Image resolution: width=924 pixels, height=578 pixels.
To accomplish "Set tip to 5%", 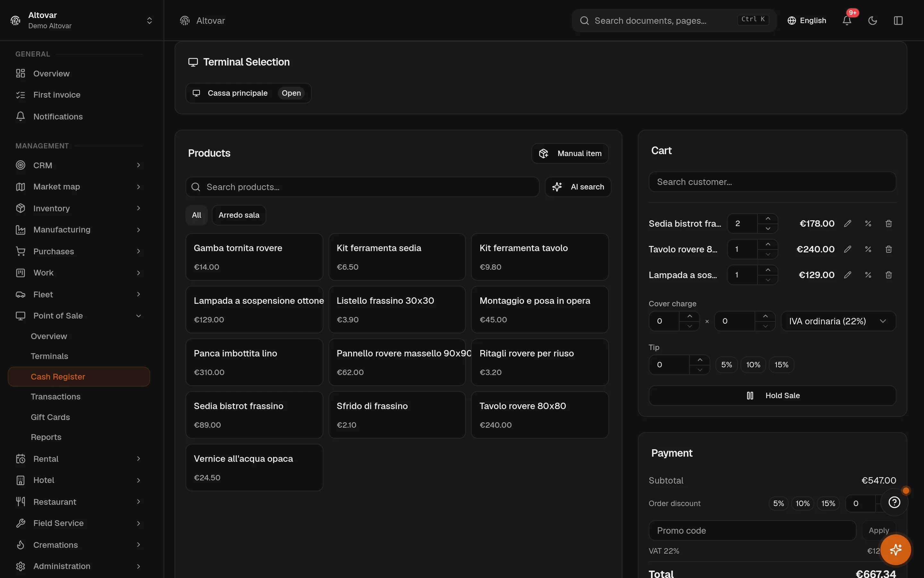I will coord(726,365).
